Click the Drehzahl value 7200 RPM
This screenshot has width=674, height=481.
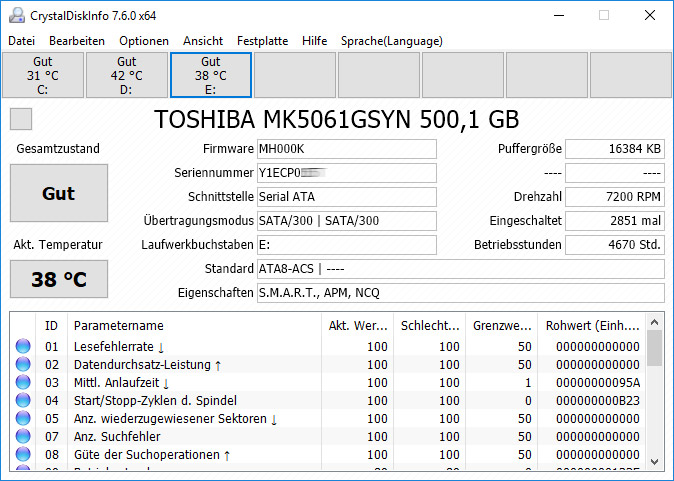(615, 197)
